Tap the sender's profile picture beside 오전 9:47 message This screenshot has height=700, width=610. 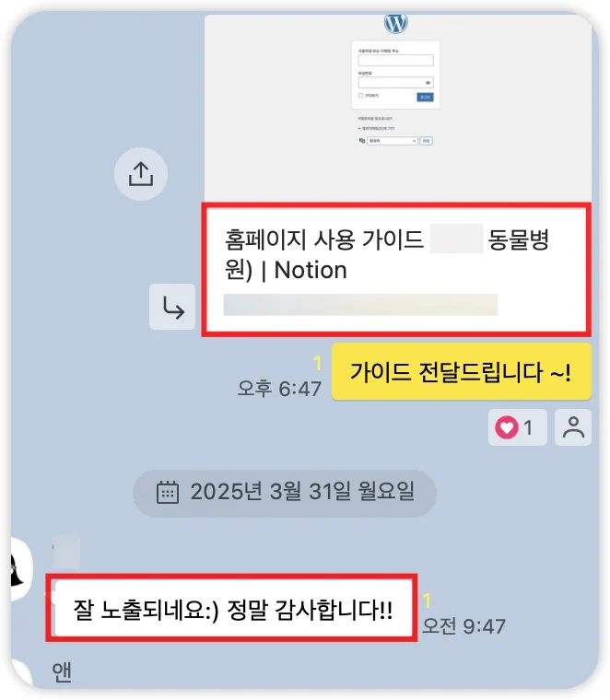(21, 569)
